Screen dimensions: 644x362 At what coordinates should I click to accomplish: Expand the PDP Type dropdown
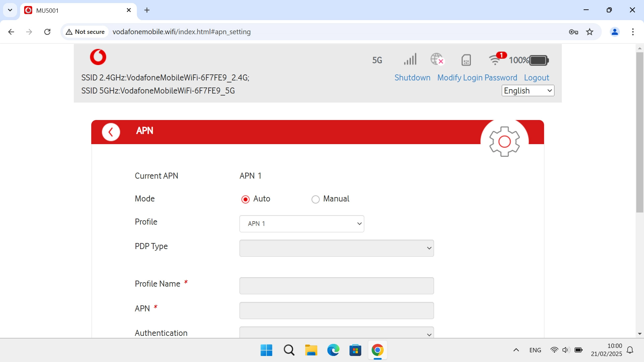pos(336,248)
